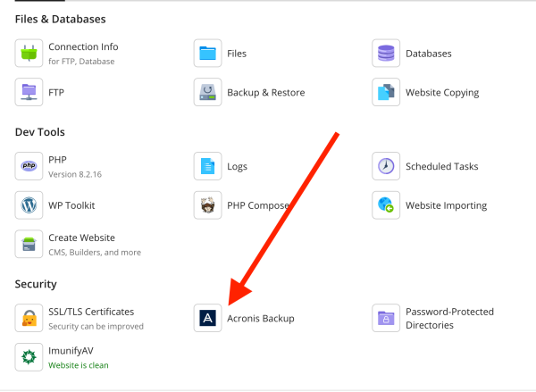Click 'Security can be improved' text
The height and width of the screenshot is (392, 536).
(x=96, y=327)
